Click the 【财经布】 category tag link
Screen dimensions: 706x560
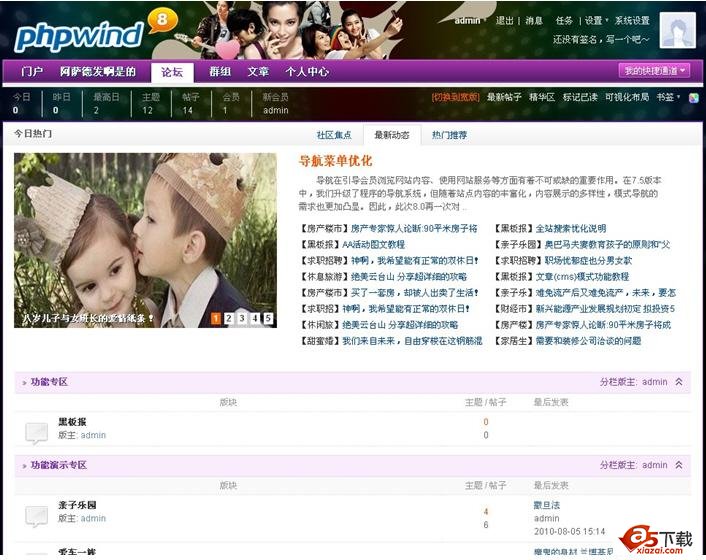(x=513, y=309)
